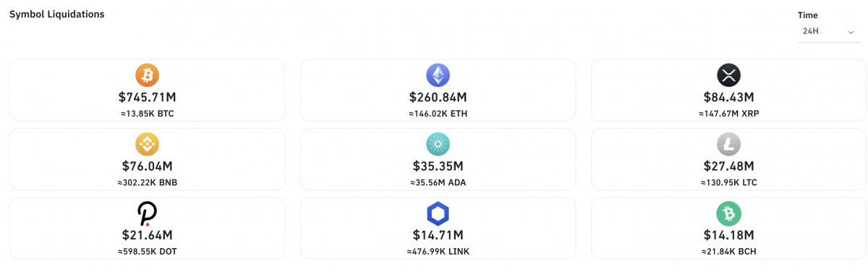Viewport: 868px width, 272px height.
Task: Click the blue Chainlink hexagon icon
Action: [438, 213]
